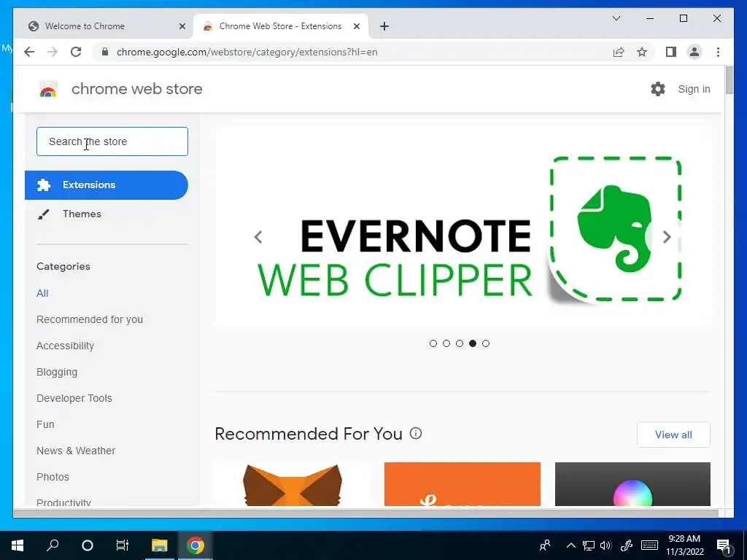Open the Windows Start menu

18,545
